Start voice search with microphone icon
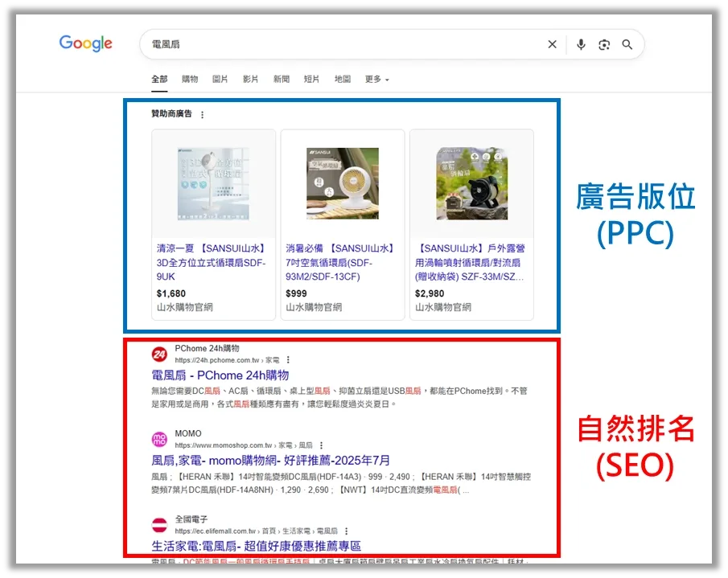The height and width of the screenshot is (578, 728). (581, 44)
